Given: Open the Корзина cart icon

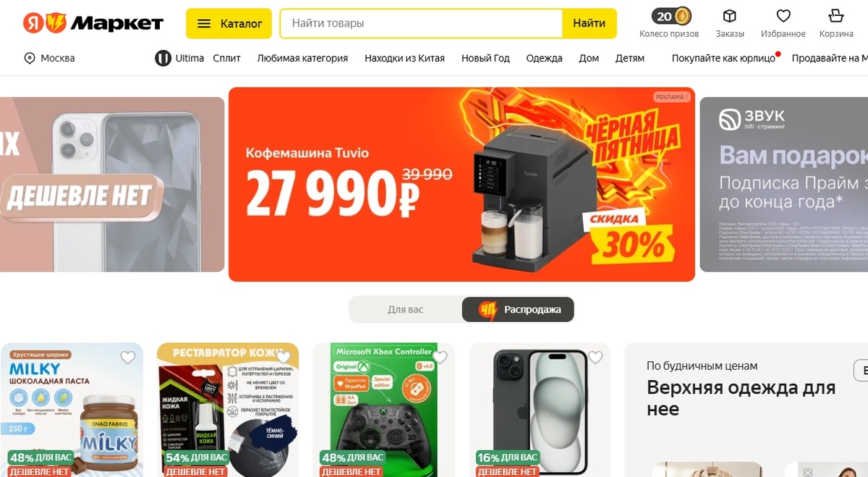Looking at the screenshot, I should (x=836, y=16).
